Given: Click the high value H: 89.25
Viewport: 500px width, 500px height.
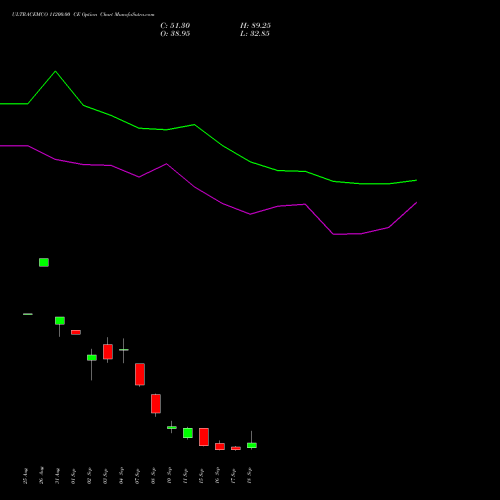Looking at the screenshot, I should click(255, 26).
